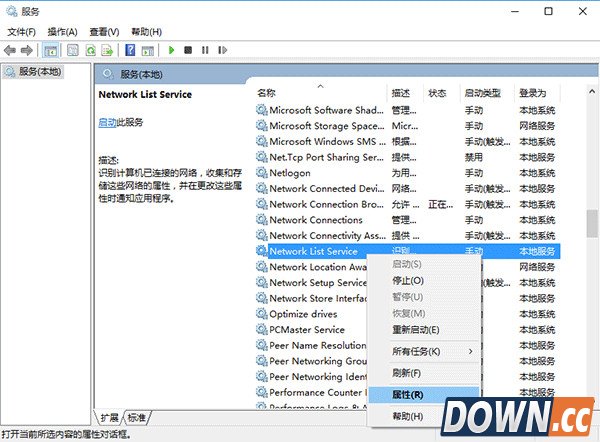Choose 重新启动(E) in the context menu

(424, 330)
